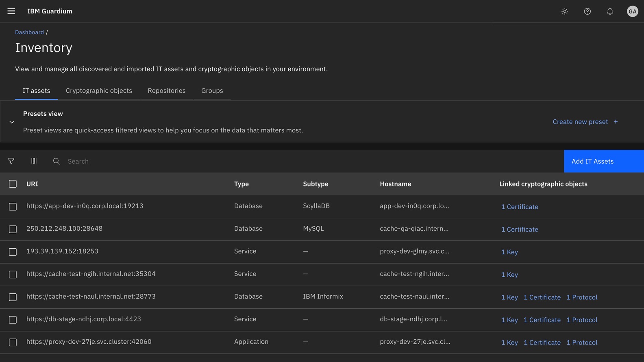This screenshot has width=644, height=362.
Task: Select the proxy-dev-27je.svc.cluster row checkbox
Action: pos(13,342)
